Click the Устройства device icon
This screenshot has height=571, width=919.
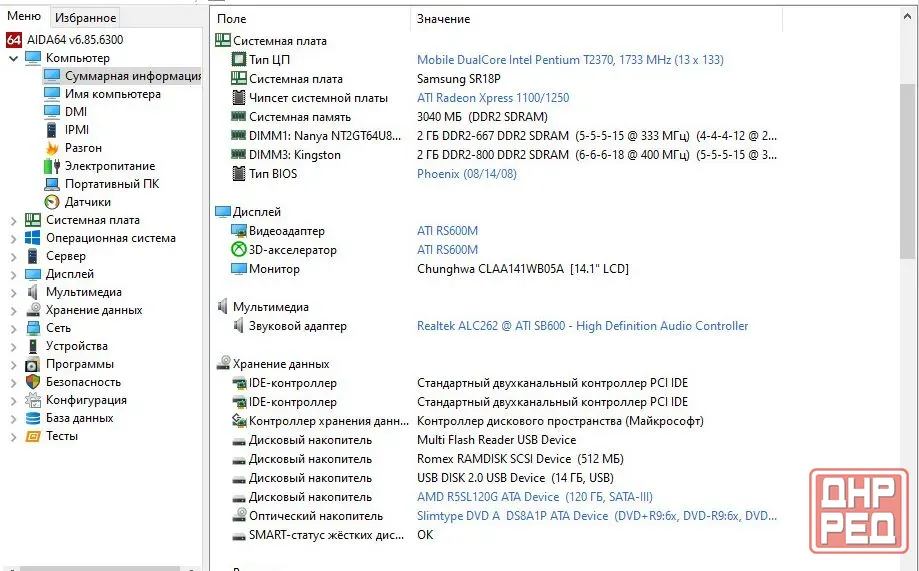pos(33,346)
